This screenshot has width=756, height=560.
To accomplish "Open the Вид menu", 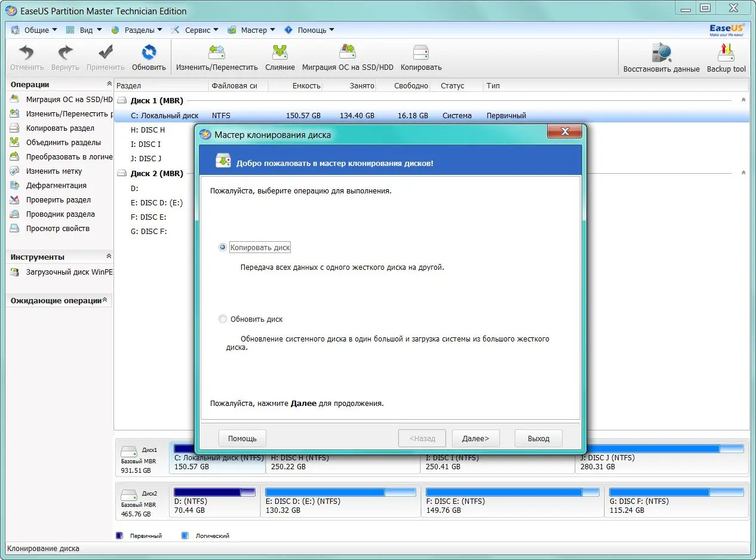I will [x=84, y=30].
